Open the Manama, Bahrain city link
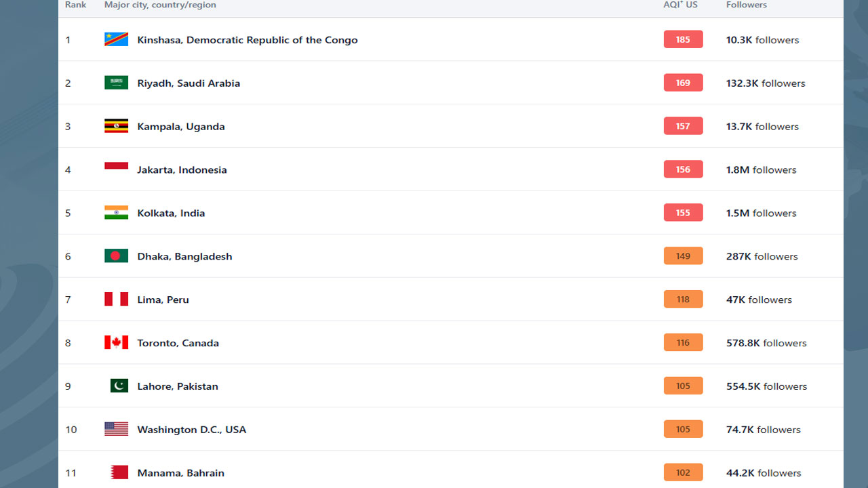This screenshot has width=868, height=488. tap(180, 473)
